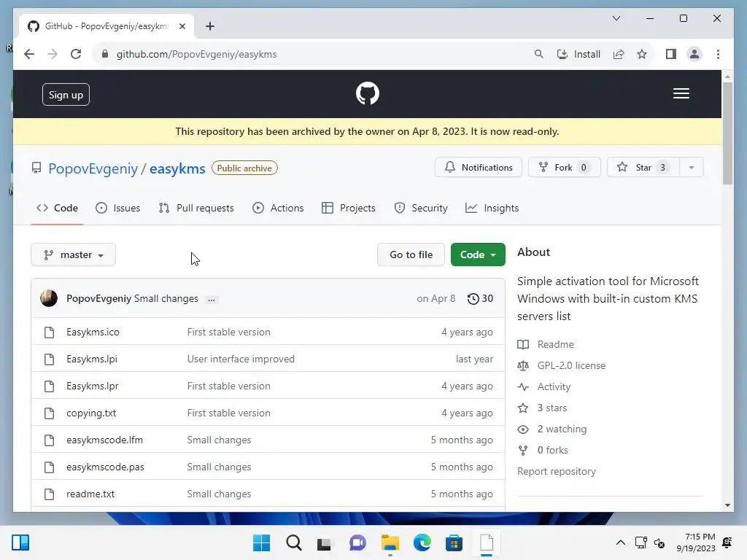Screen dimensions: 747x560
Task: Toggle the browser side panel icon
Action: pyautogui.click(x=671, y=54)
